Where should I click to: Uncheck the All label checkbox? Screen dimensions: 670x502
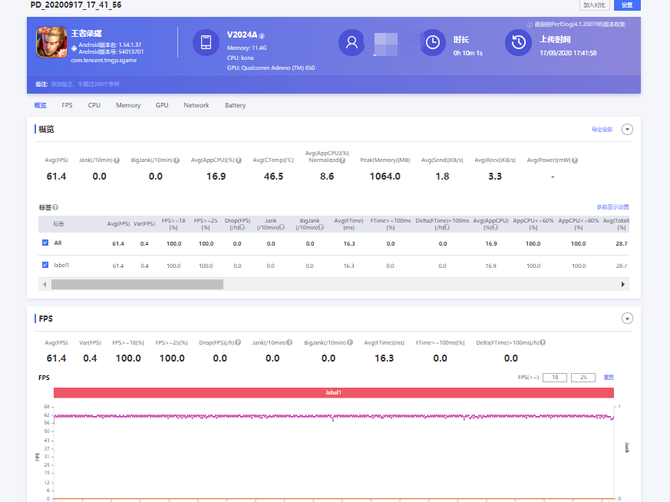tap(45, 243)
